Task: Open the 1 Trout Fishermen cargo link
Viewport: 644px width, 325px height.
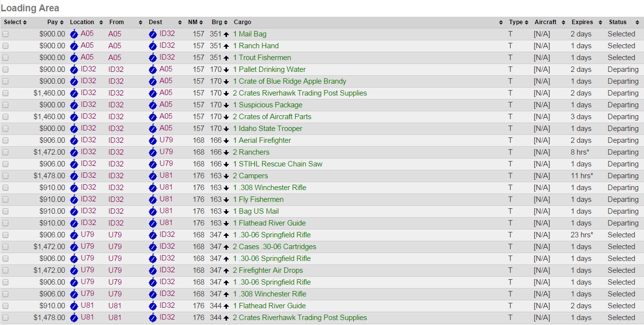Action: [x=262, y=58]
